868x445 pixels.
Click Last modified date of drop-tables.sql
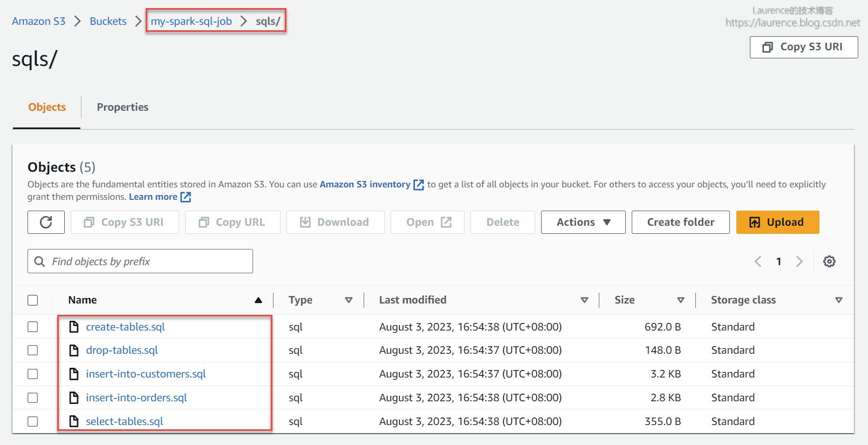[470, 350]
